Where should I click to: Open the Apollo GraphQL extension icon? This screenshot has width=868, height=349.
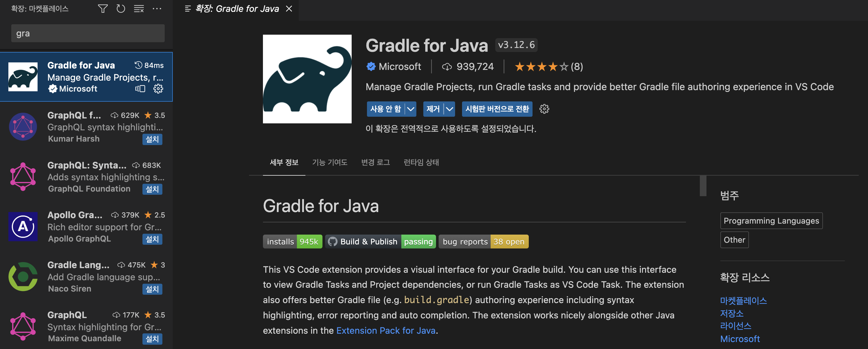23,227
